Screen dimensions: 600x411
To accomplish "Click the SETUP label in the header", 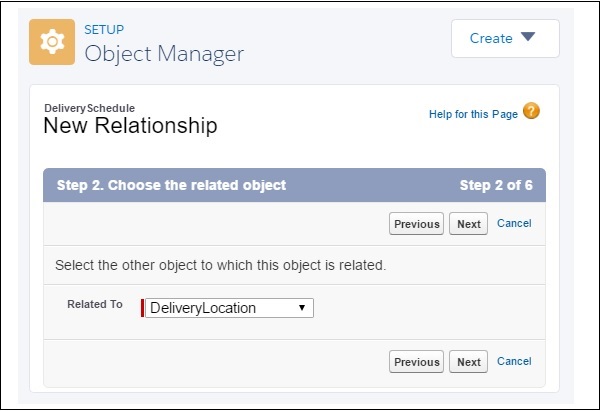I will [x=105, y=30].
